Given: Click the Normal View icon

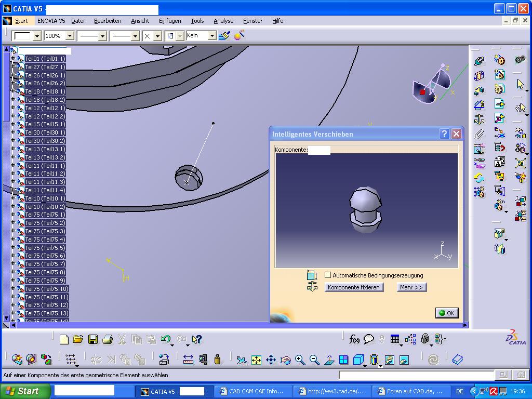Looking at the screenshot, I should [329, 360].
